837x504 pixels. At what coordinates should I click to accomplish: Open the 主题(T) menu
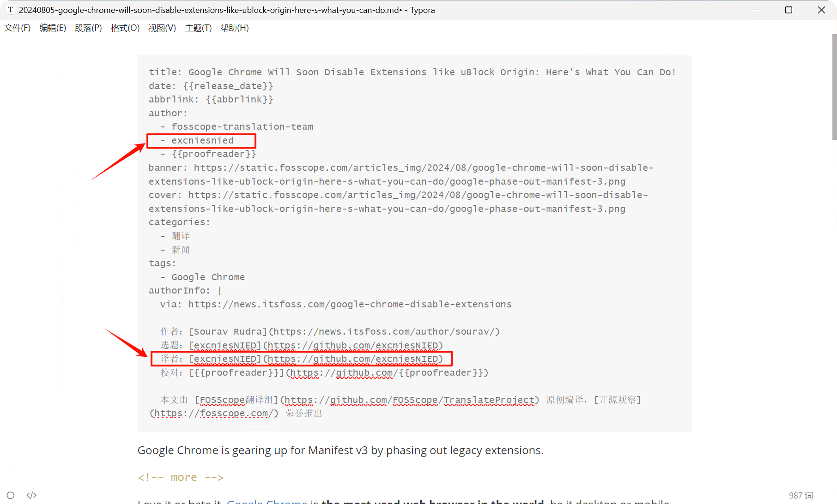(198, 28)
